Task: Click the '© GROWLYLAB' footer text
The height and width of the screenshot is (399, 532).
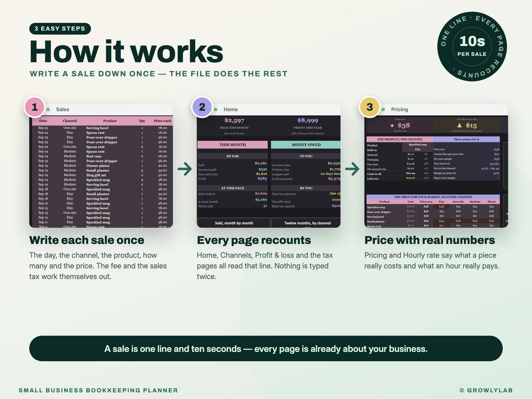Action: coord(486,391)
